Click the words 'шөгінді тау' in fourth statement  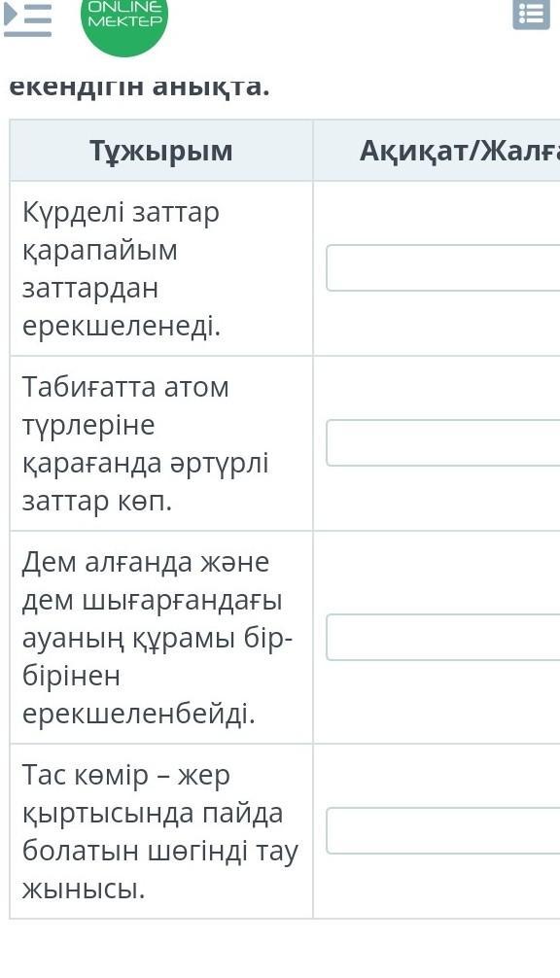coord(224,851)
